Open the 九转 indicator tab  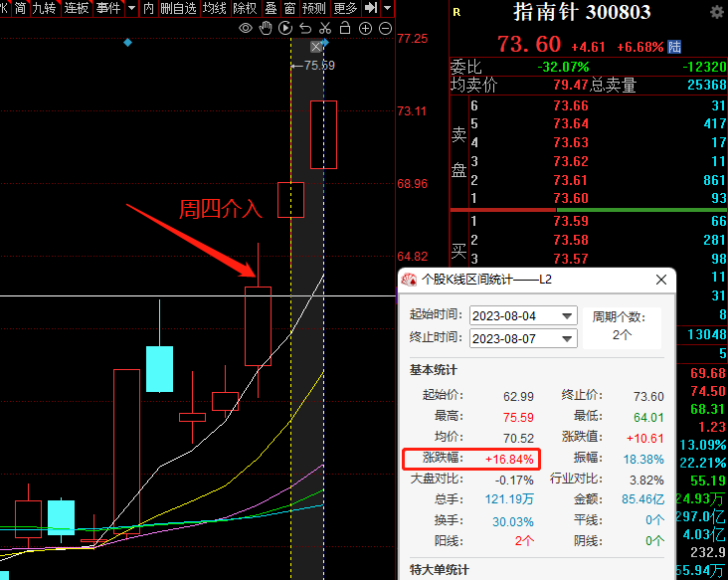[44, 8]
